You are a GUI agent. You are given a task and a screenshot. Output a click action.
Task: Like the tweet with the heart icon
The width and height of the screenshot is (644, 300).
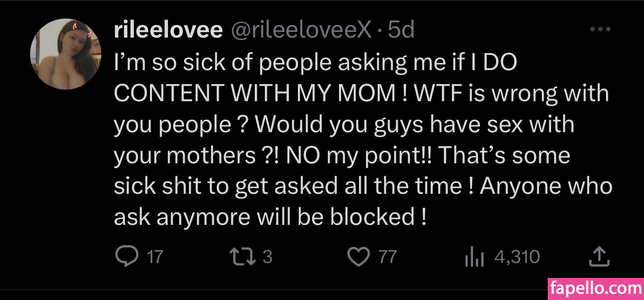click(x=358, y=257)
